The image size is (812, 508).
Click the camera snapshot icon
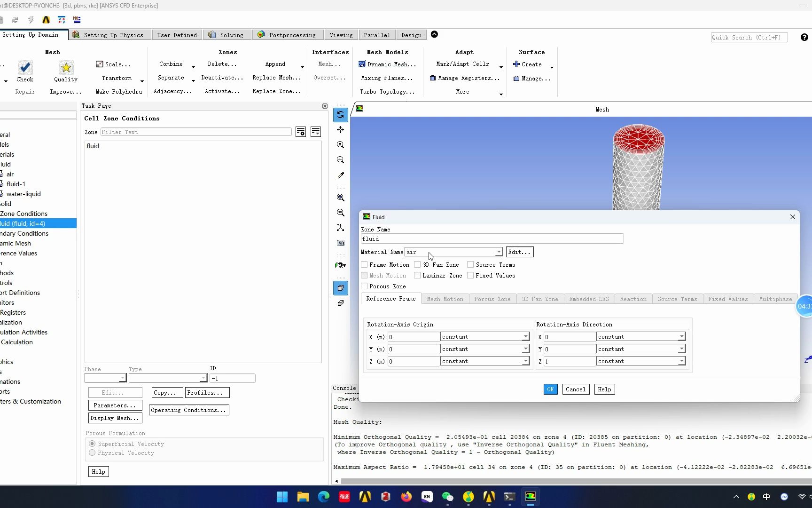pyautogui.click(x=340, y=243)
